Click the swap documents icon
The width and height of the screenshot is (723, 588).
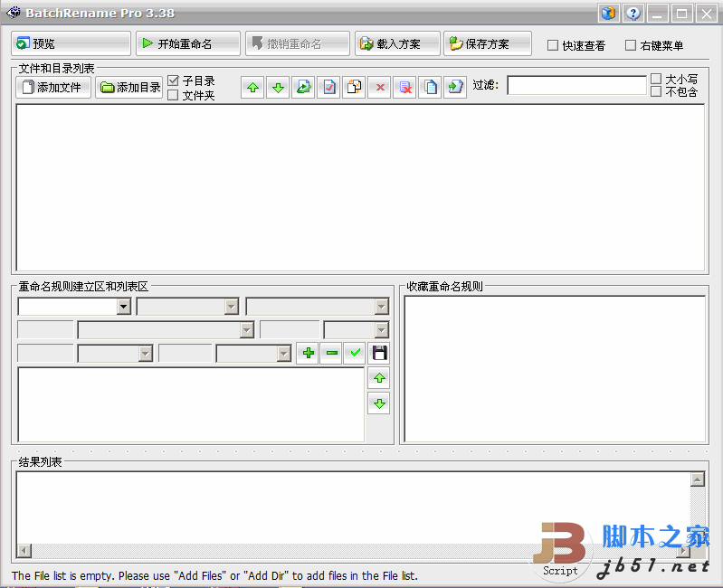(x=354, y=87)
